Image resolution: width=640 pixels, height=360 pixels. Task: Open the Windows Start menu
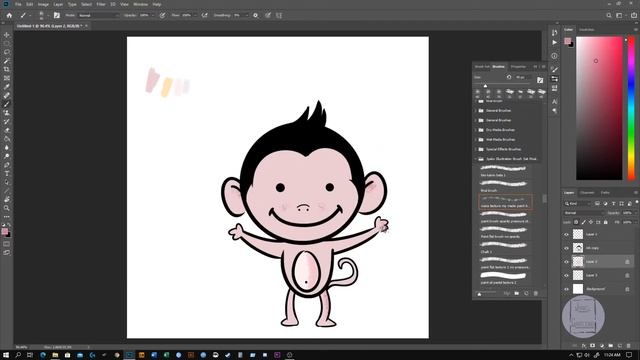[x=6, y=355]
